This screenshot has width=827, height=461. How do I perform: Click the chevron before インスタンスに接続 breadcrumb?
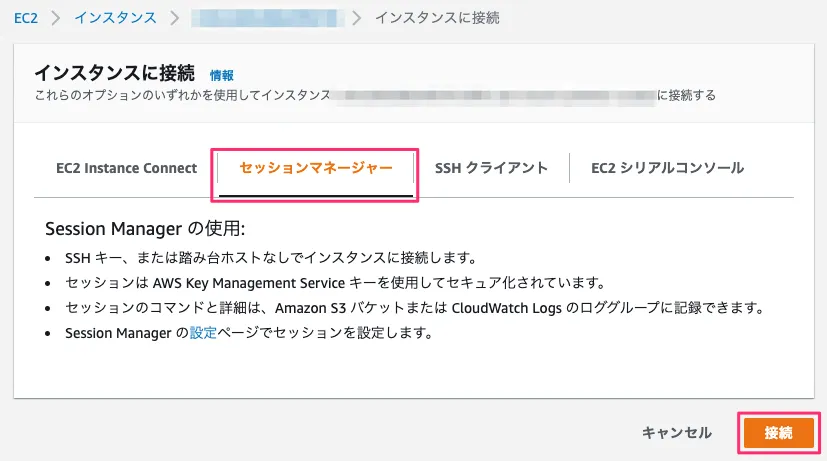tap(358, 17)
